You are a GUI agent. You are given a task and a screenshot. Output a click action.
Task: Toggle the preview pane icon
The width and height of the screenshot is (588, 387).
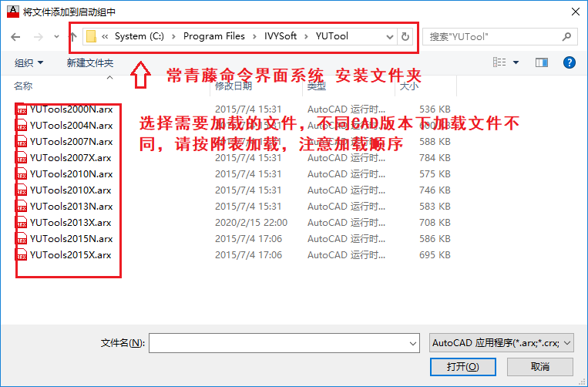click(x=542, y=62)
